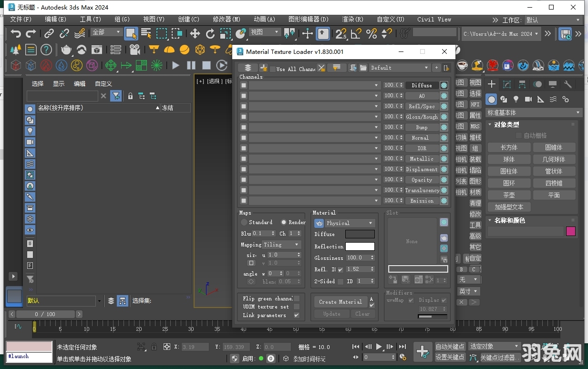Check the 2-Sided material checkbox
588x369 pixels.
[x=340, y=281]
